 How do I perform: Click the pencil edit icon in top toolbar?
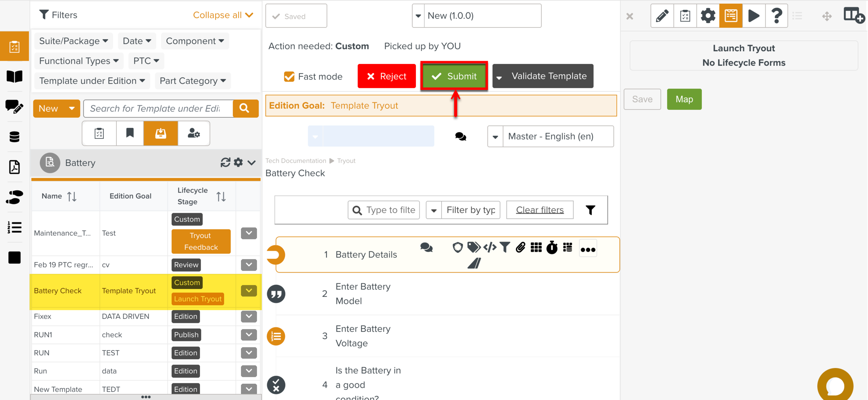point(662,16)
